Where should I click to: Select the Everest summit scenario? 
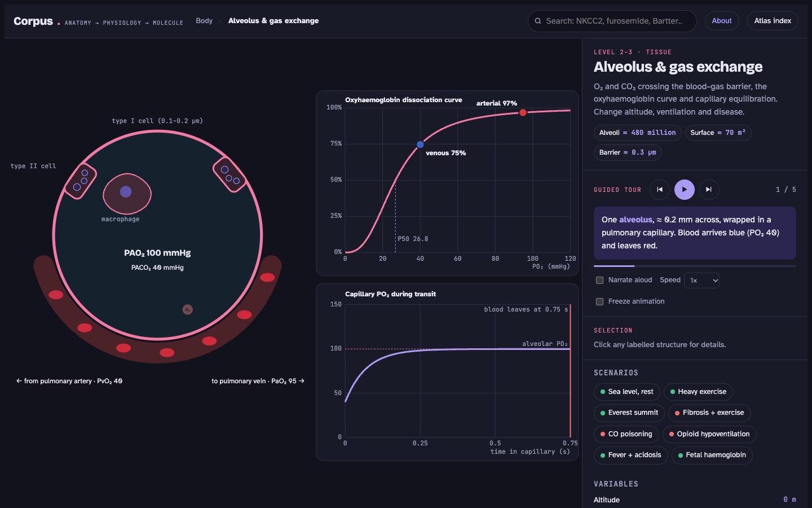click(629, 413)
